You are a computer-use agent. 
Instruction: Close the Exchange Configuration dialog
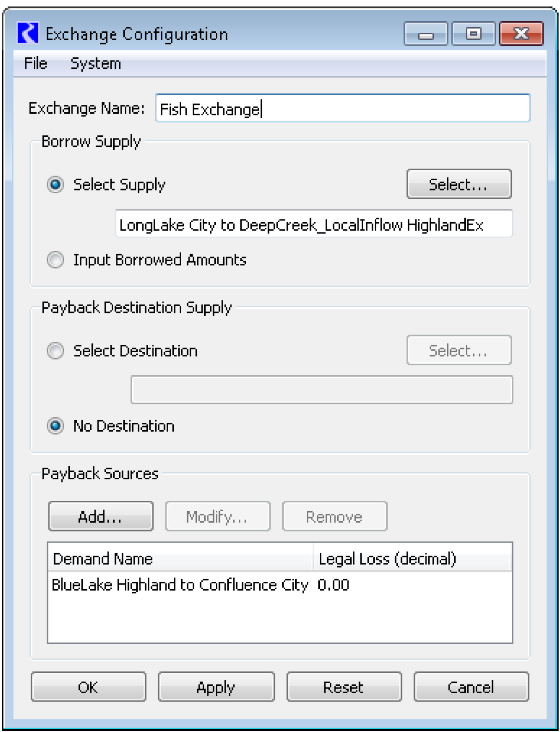521,34
